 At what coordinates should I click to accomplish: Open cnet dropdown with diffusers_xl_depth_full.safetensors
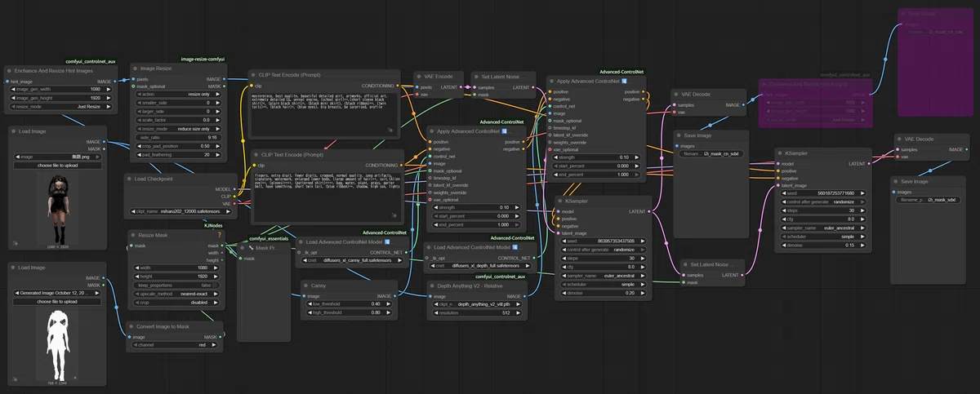pos(481,265)
